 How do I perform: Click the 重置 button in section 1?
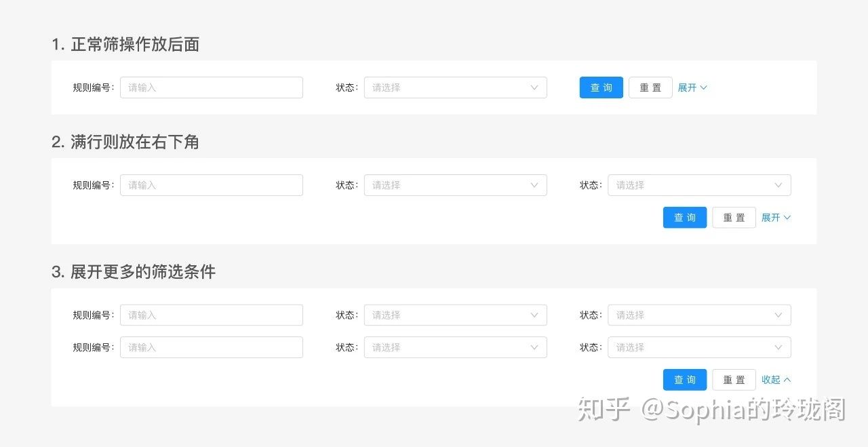point(650,87)
